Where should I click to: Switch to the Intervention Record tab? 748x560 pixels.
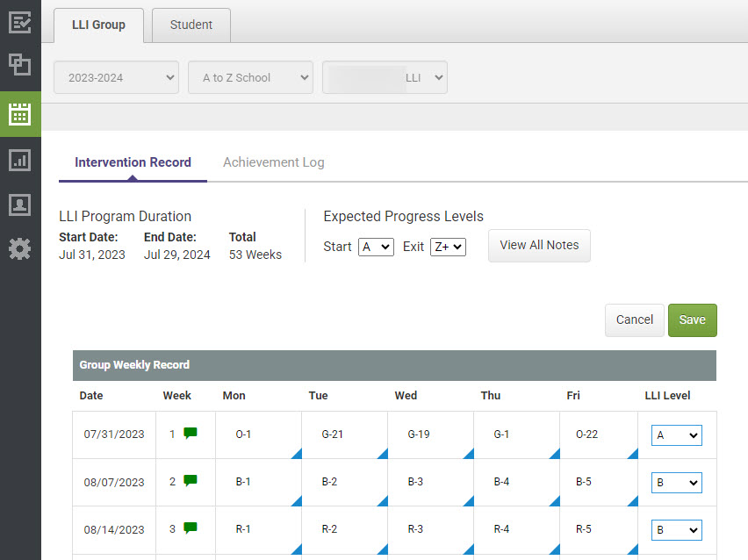tap(133, 162)
